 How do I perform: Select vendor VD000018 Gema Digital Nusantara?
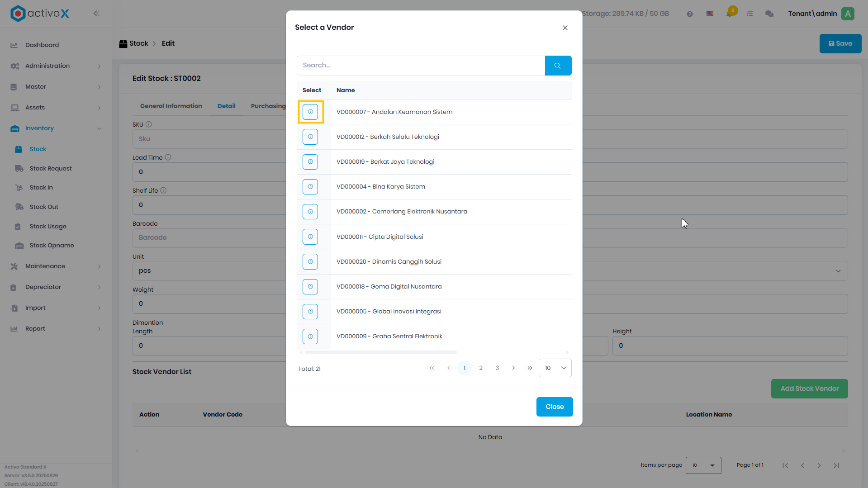pos(310,286)
